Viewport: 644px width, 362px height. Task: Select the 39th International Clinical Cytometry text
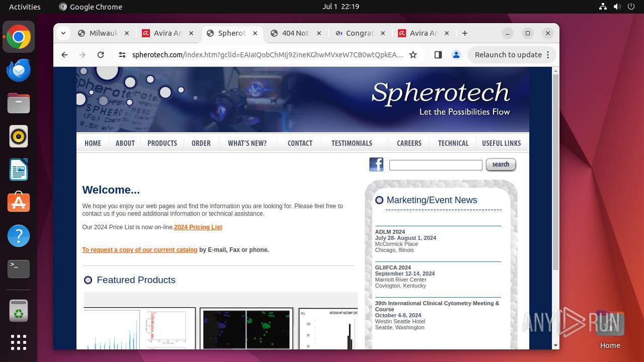[437, 306]
